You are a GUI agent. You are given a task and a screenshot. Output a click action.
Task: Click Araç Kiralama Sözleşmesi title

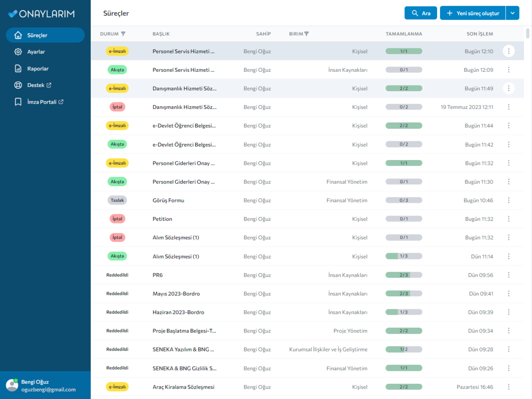[183, 387]
